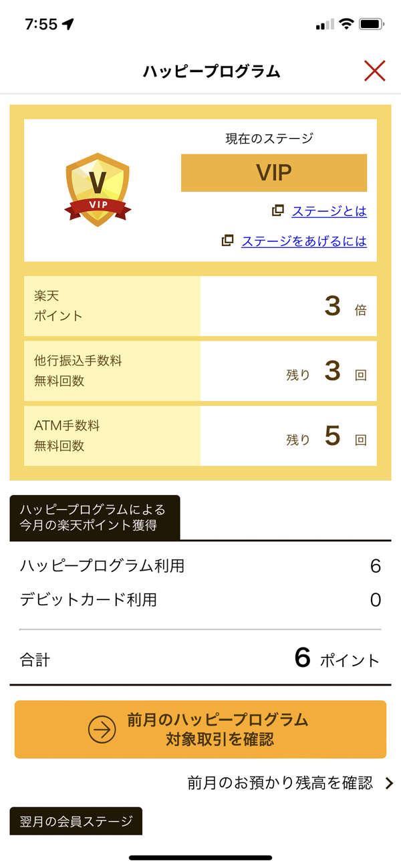Tap the chevron next to 前月のお預かり残高を確認

(x=390, y=784)
